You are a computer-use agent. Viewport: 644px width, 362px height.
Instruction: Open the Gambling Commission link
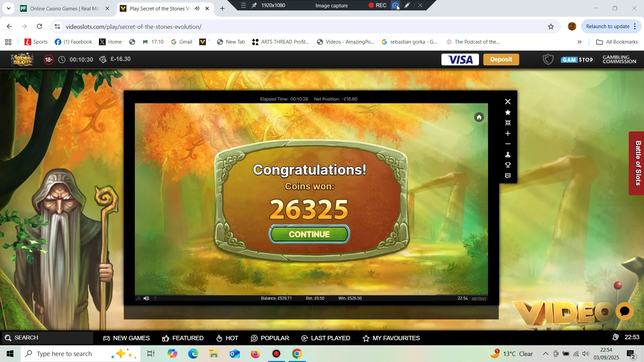[x=619, y=59]
